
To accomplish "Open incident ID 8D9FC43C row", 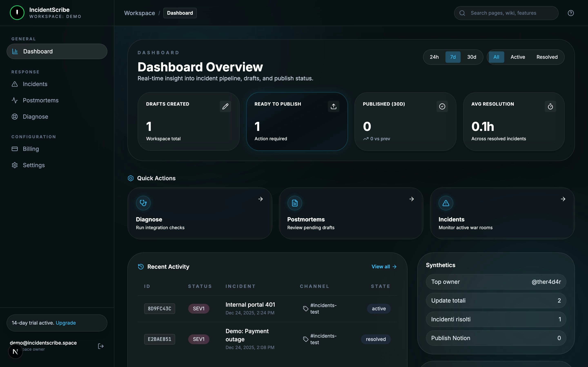I will pyautogui.click(x=159, y=308).
